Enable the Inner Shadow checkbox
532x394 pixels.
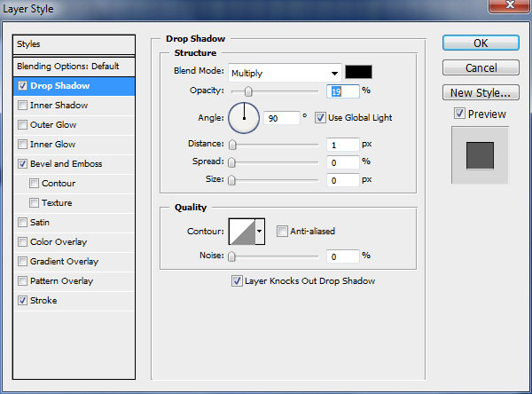point(22,106)
